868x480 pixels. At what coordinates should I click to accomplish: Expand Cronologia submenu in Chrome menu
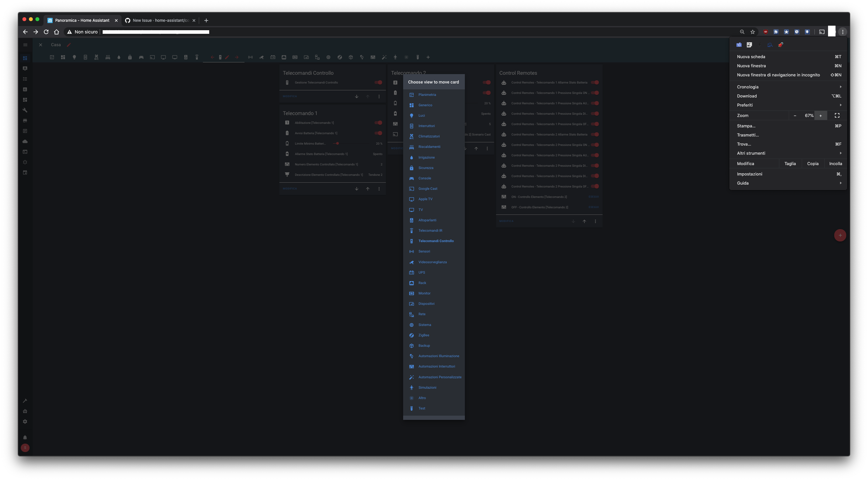tap(788, 87)
